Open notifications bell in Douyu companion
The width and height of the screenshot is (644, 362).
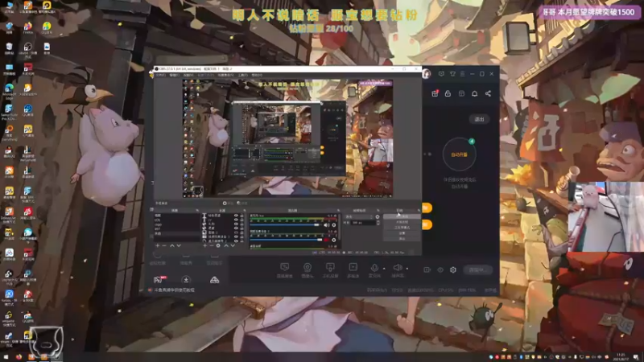click(474, 93)
